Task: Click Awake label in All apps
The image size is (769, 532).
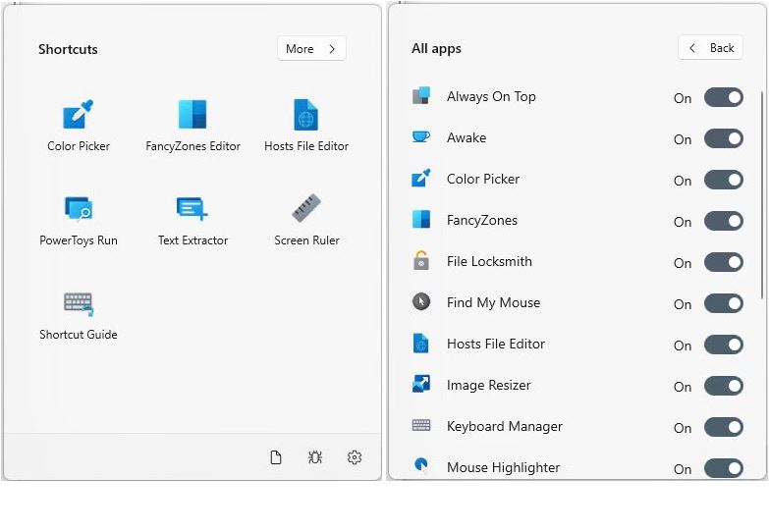Action: tap(467, 137)
